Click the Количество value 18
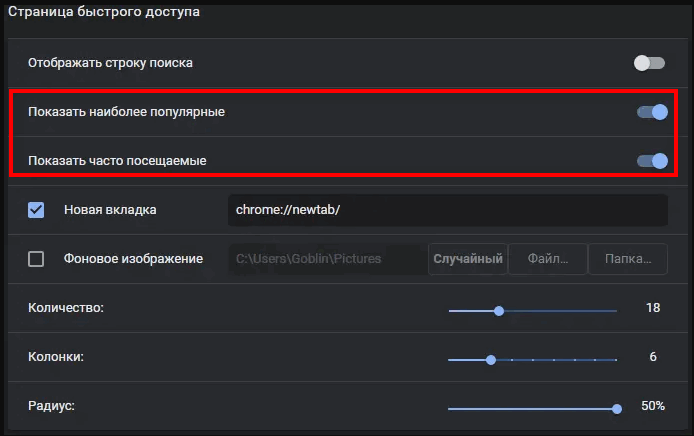This screenshot has width=694, height=436. coord(653,308)
